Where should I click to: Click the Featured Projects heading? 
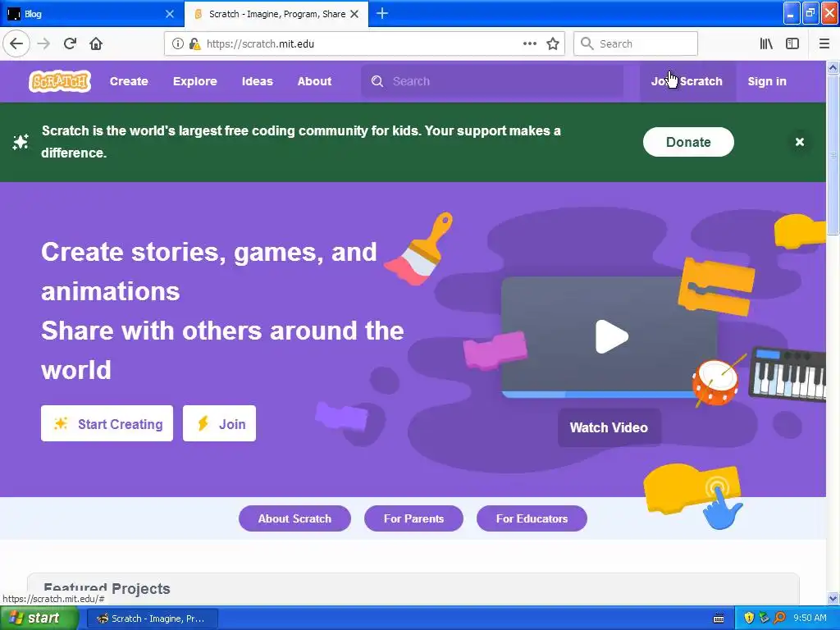(x=107, y=588)
